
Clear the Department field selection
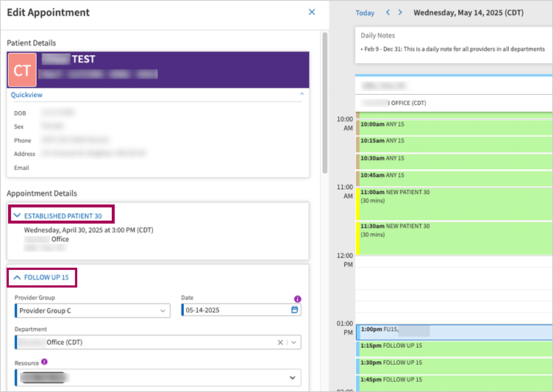(280, 343)
